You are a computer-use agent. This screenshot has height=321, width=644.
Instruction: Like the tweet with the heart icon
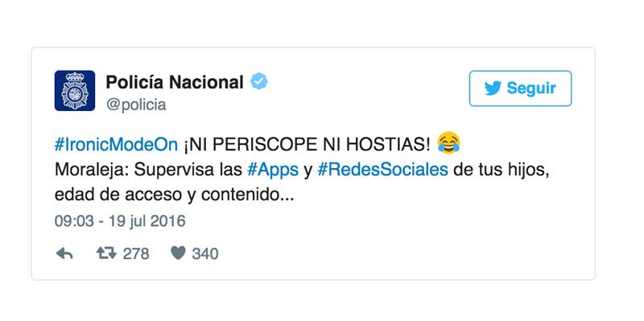coord(178,253)
